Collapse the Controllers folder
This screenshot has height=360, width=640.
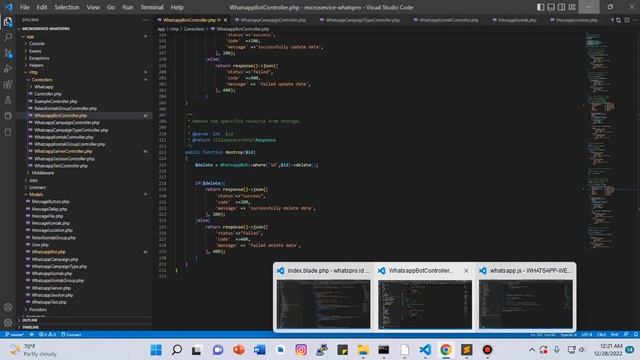[x=42, y=80]
